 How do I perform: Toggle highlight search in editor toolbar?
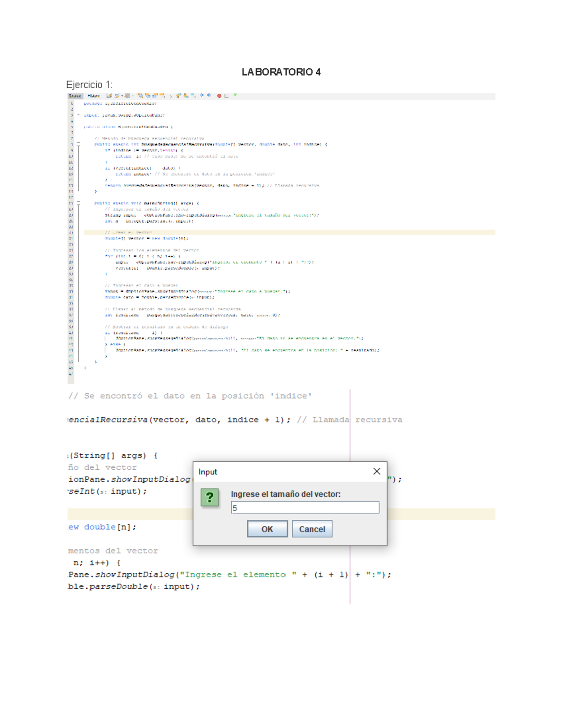[162, 96]
